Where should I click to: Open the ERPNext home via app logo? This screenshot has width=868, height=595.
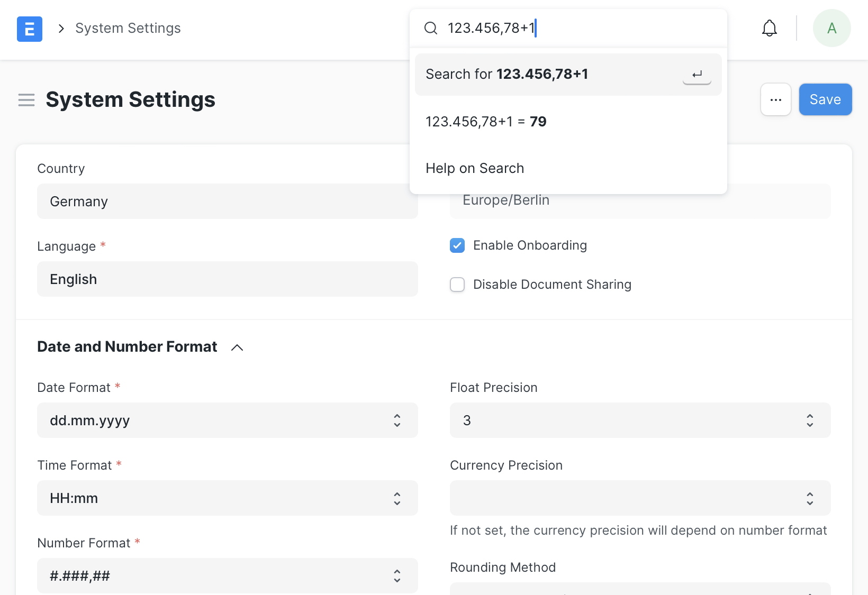(29, 29)
